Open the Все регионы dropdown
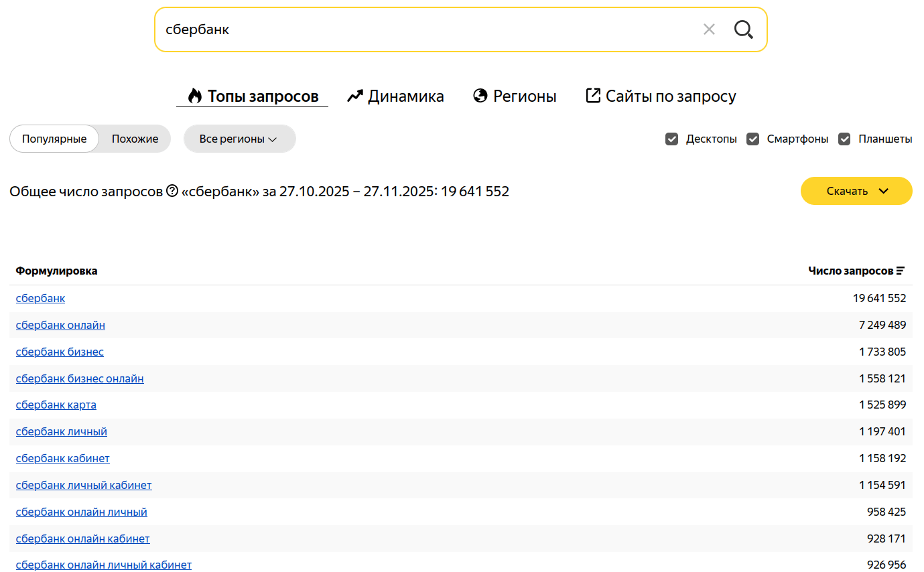 pos(239,139)
